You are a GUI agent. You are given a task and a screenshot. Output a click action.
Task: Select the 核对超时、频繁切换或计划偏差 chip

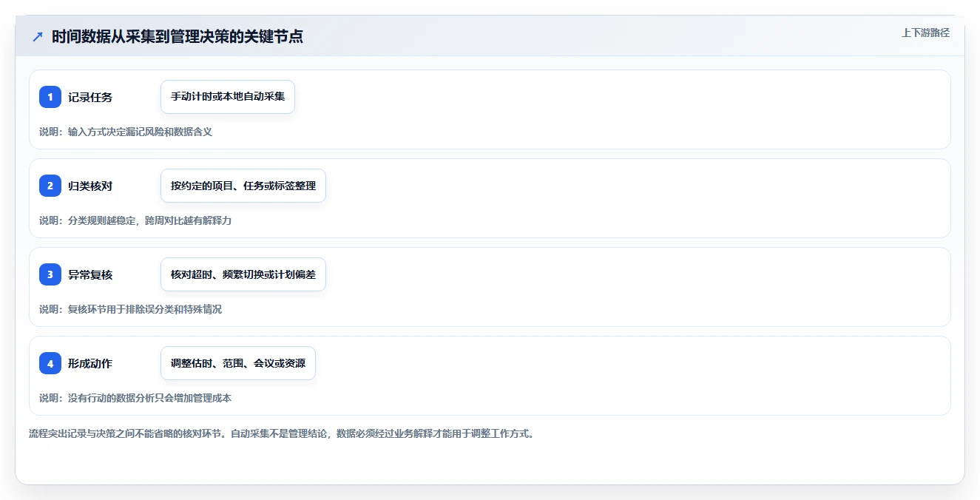point(243,274)
